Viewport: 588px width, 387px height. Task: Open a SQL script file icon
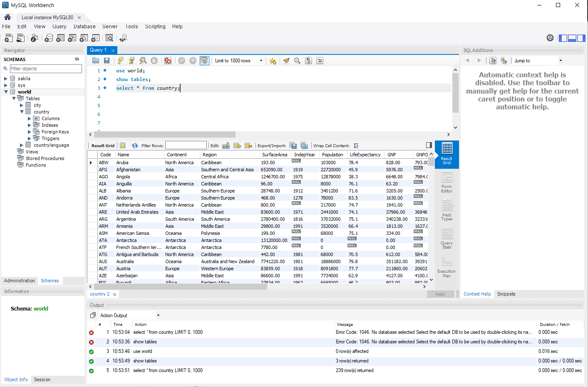[20, 38]
